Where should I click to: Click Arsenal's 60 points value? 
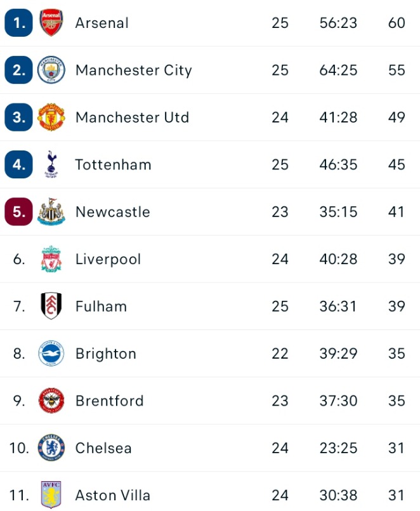coord(397,23)
